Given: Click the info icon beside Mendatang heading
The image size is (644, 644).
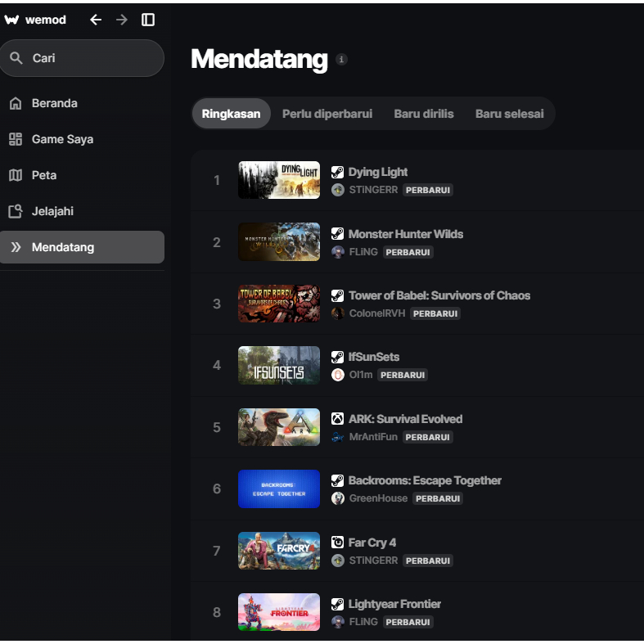Looking at the screenshot, I should click(x=341, y=60).
